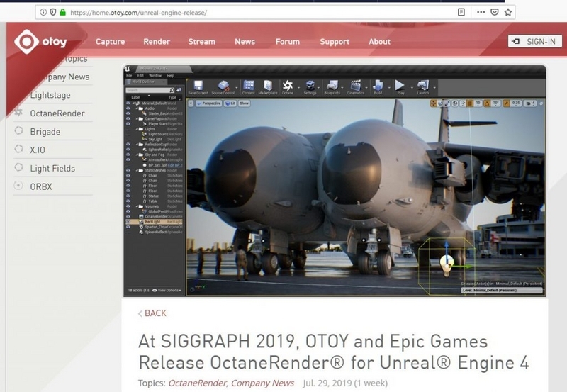
Task: Click the Blueprints toolbar icon
Action: point(332,85)
